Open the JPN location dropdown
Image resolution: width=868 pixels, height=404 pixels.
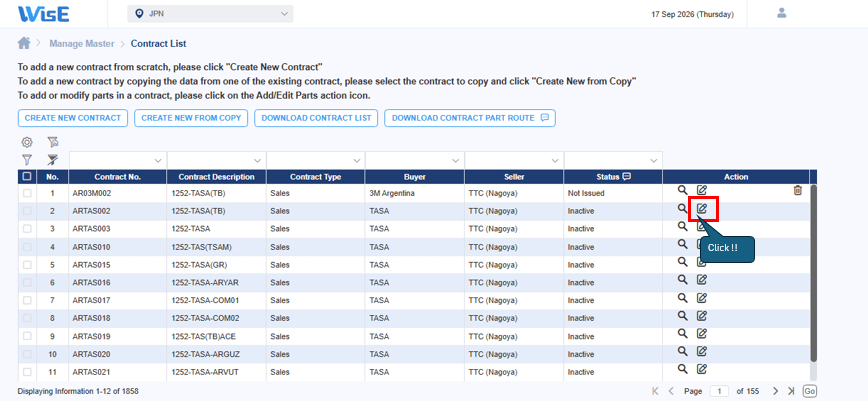coord(210,14)
